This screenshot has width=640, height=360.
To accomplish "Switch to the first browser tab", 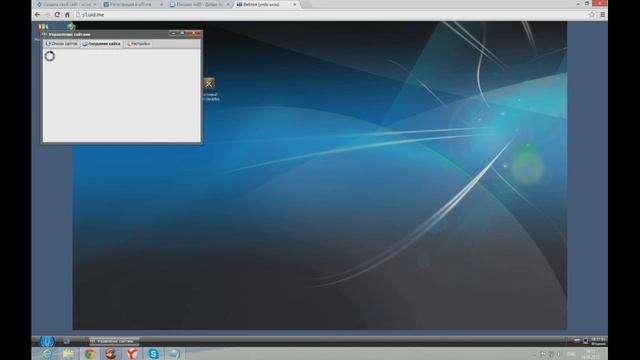I will pyautogui.click(x=66, y=4).
